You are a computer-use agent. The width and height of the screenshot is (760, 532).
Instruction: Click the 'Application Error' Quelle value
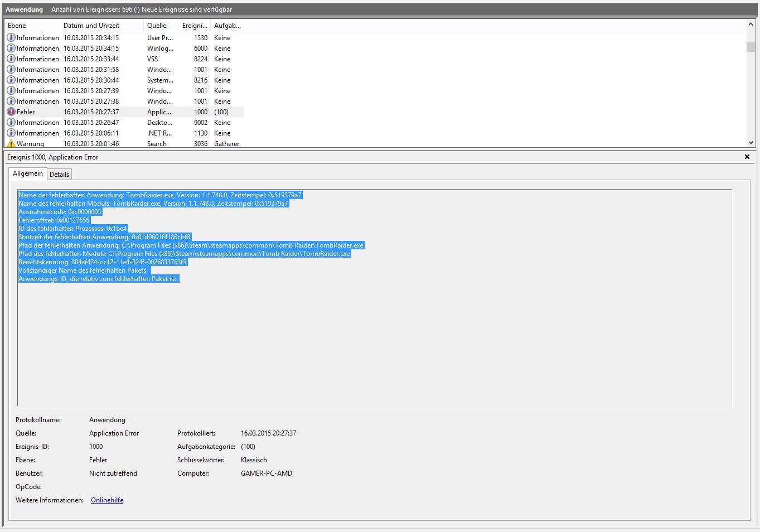(x=114, y=433)
